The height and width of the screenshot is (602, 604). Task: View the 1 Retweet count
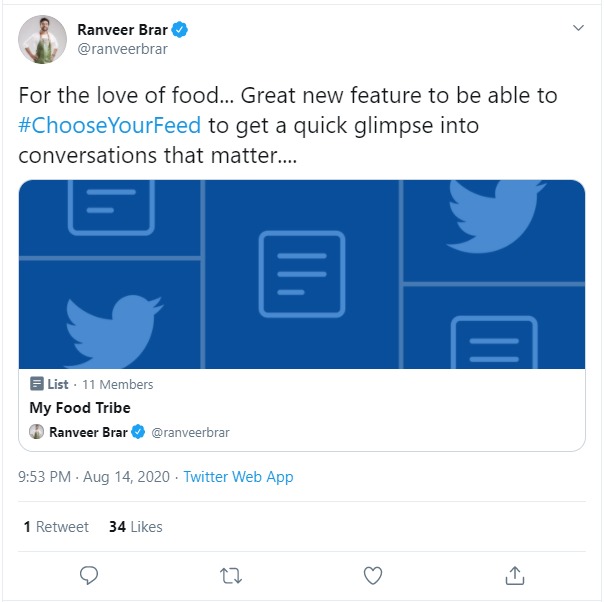point(55,526)
